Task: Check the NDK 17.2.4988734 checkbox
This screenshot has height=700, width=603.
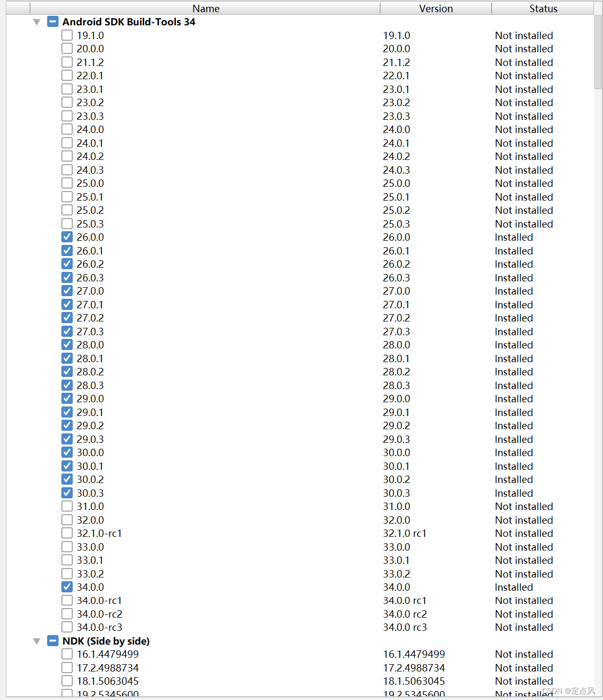Action: [67, 668]
